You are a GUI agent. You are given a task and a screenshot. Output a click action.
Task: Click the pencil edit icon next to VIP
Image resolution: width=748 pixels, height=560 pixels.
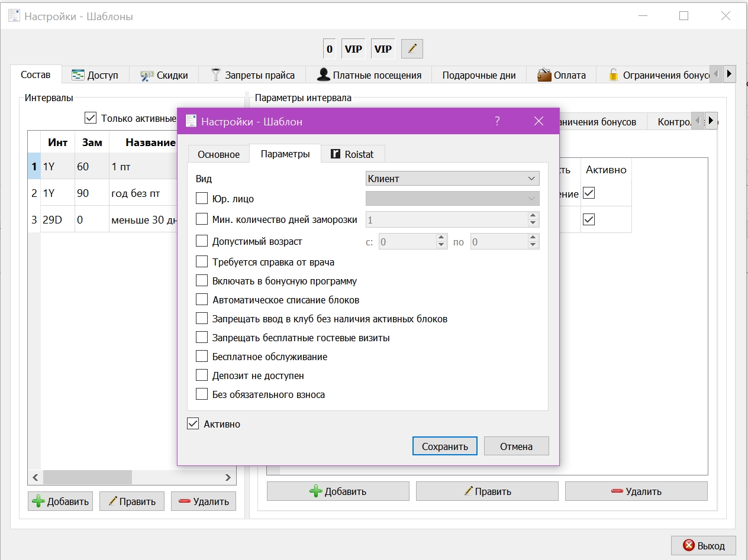click(x=412, y=49)
